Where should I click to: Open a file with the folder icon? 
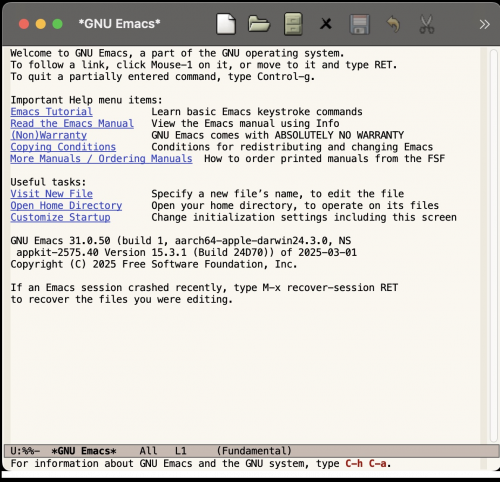coord(259,24)
